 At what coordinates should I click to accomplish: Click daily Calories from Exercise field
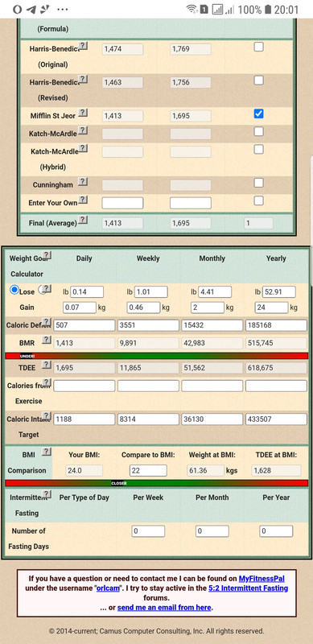pyautogui.click(x=84, y=386)
